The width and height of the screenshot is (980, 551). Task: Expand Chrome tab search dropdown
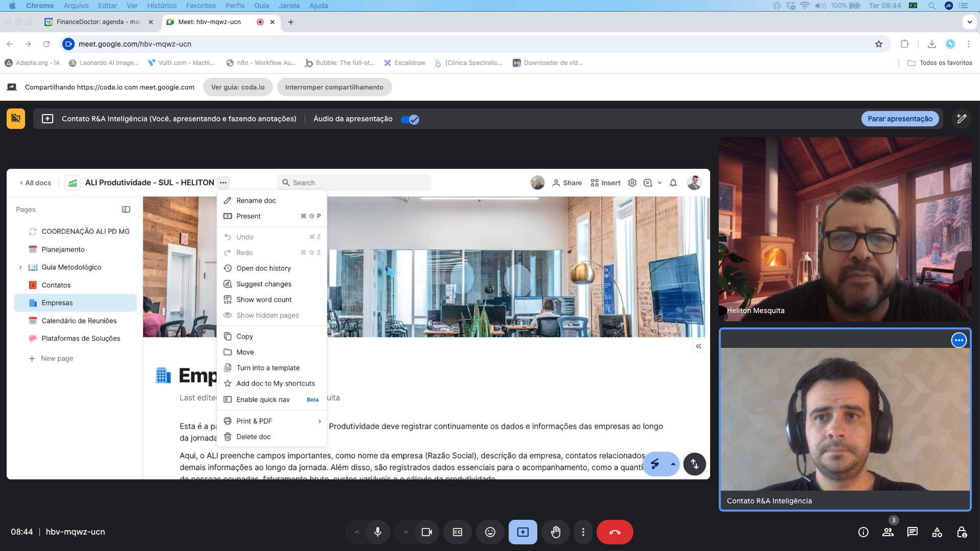click(969, 22)
